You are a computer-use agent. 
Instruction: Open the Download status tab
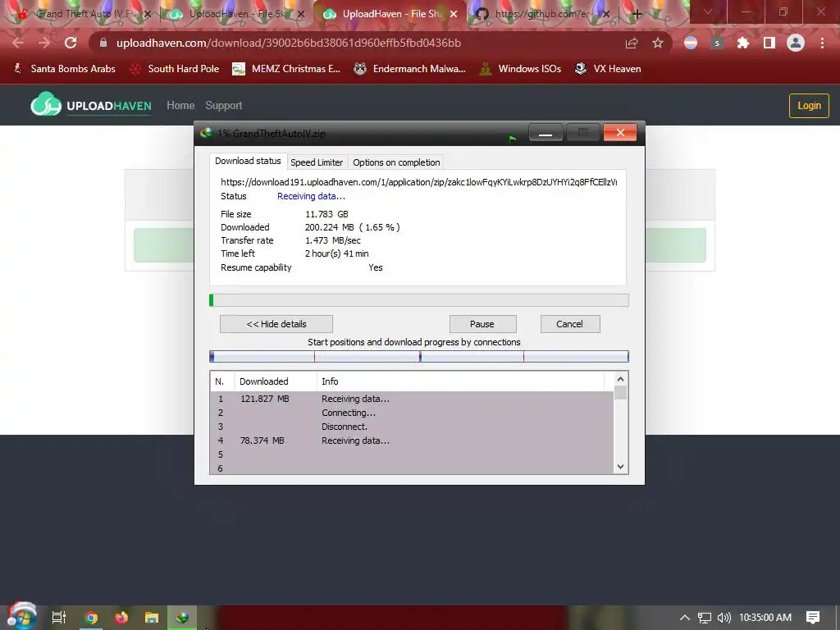coord(248,161)
